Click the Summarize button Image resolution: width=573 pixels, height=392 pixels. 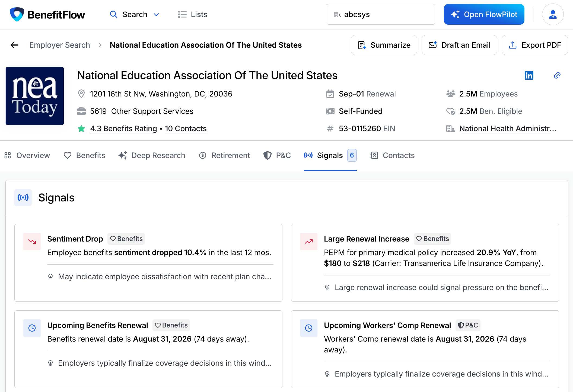coord(384,45)
